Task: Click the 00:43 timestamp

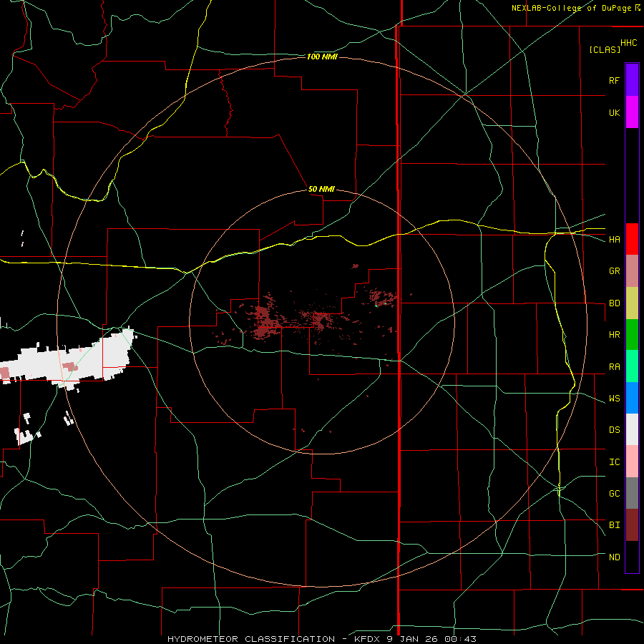Action: pos(462,639)
